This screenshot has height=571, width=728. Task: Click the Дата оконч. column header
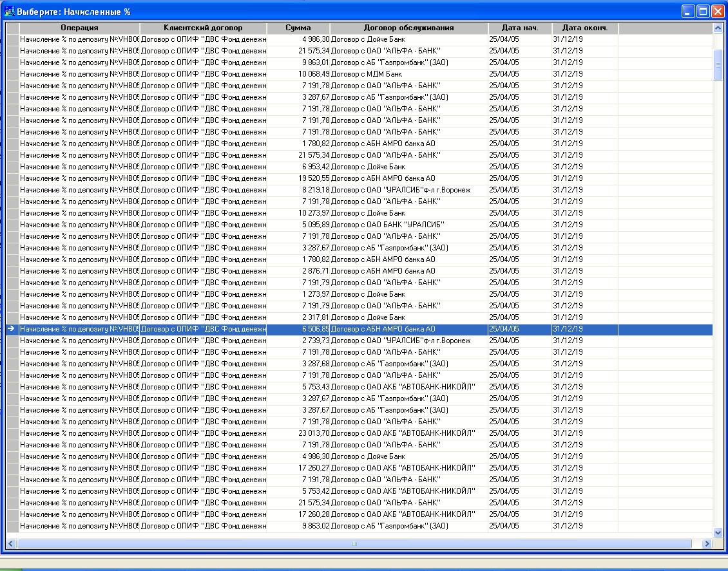585,28
